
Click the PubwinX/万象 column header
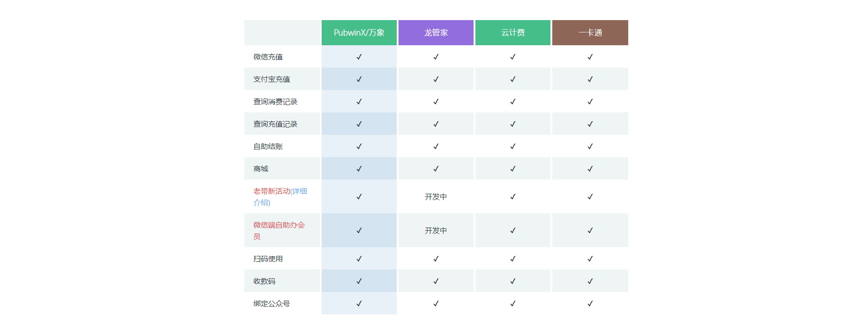[359, 32]
